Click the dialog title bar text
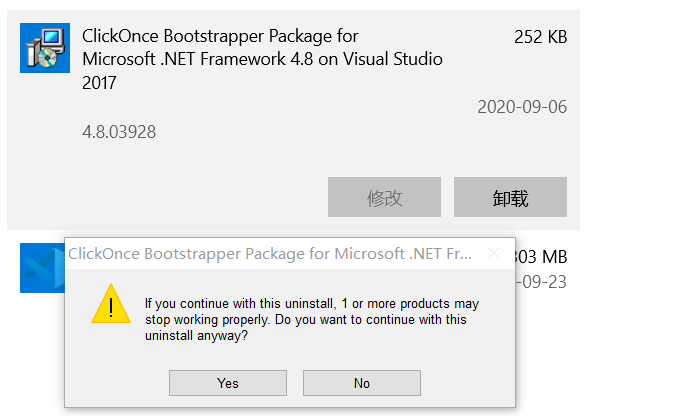The image size is (676, 416). (x=270, y=254)
